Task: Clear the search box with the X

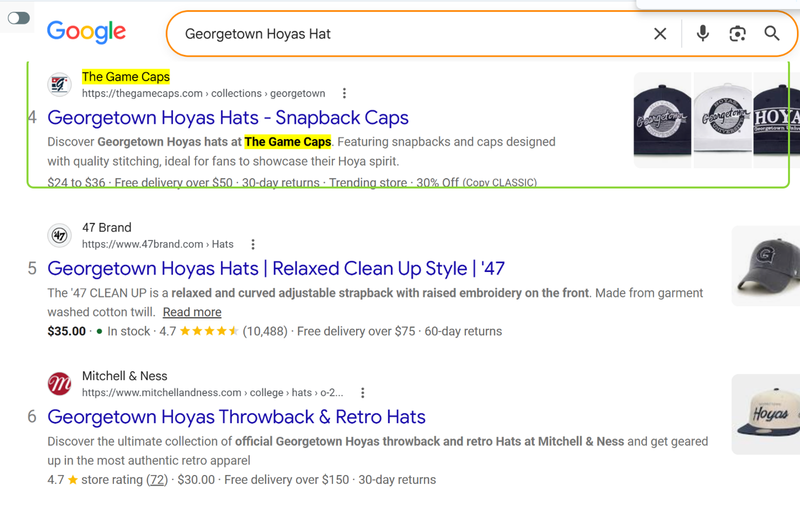Action: [660, 34]
